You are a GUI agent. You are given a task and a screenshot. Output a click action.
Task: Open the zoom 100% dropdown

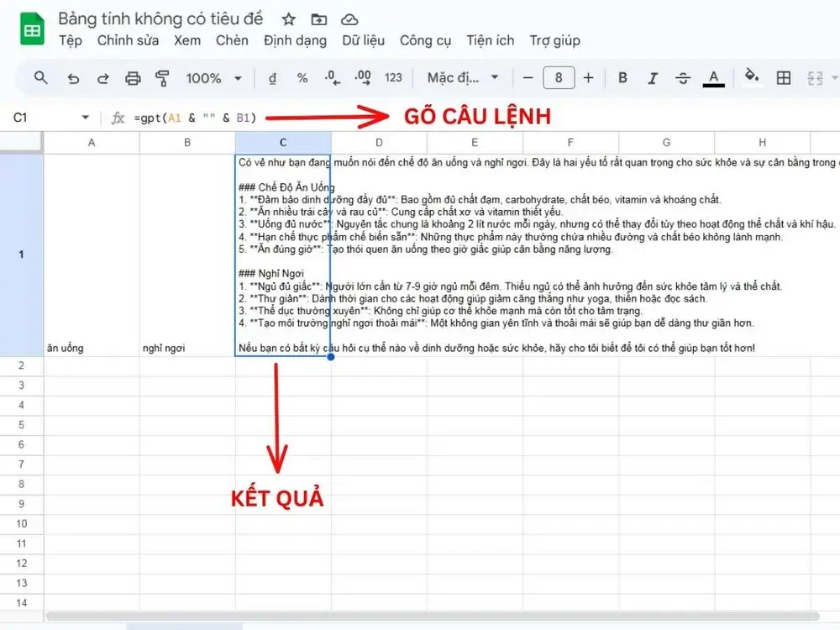213,78
